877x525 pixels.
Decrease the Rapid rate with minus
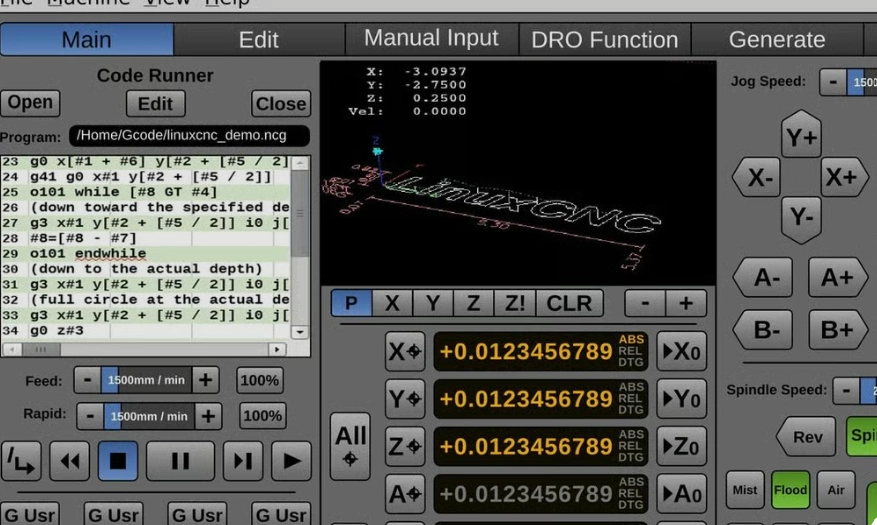click(91, 416)
